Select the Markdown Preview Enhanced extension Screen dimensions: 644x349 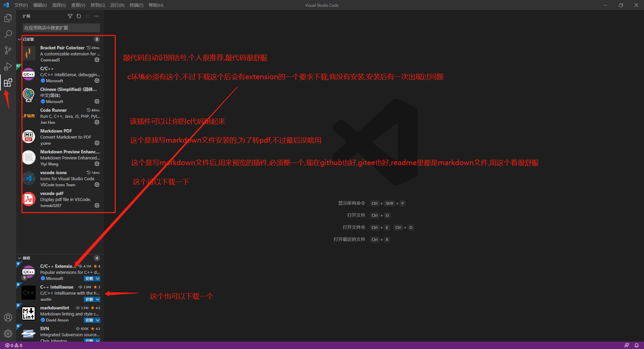click(x=60, y=158)
